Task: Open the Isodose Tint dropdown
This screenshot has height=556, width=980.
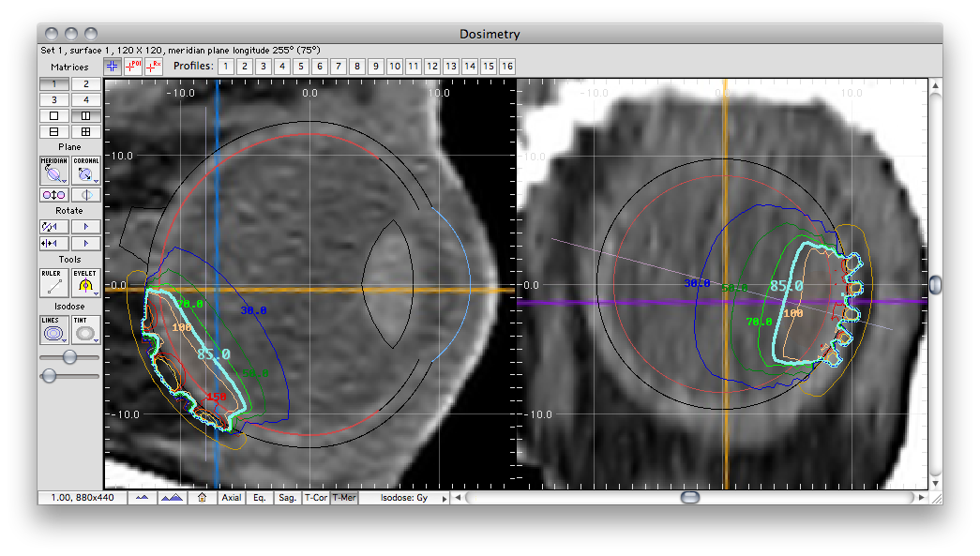Action: click(x=86, y=330)
